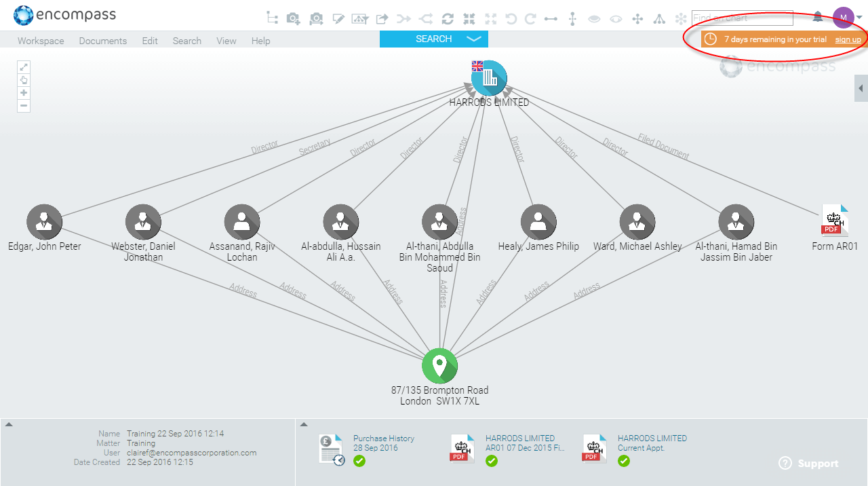Collapse the workspace details panel triangle

tap(9, 425)
